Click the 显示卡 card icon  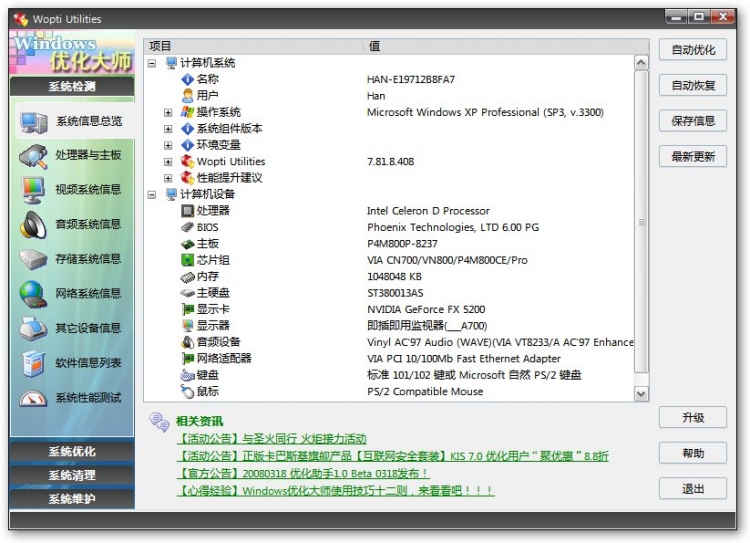click(188, 310)
